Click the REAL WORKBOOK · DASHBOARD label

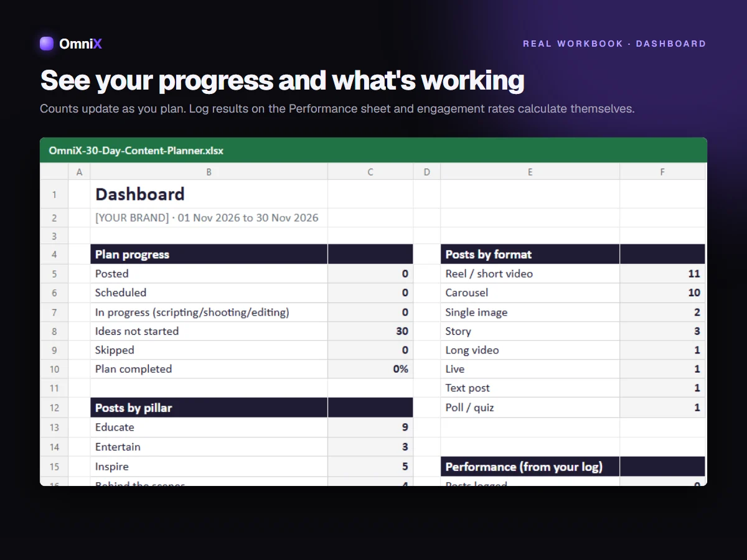pyautogui.click(x=614, y=44)
